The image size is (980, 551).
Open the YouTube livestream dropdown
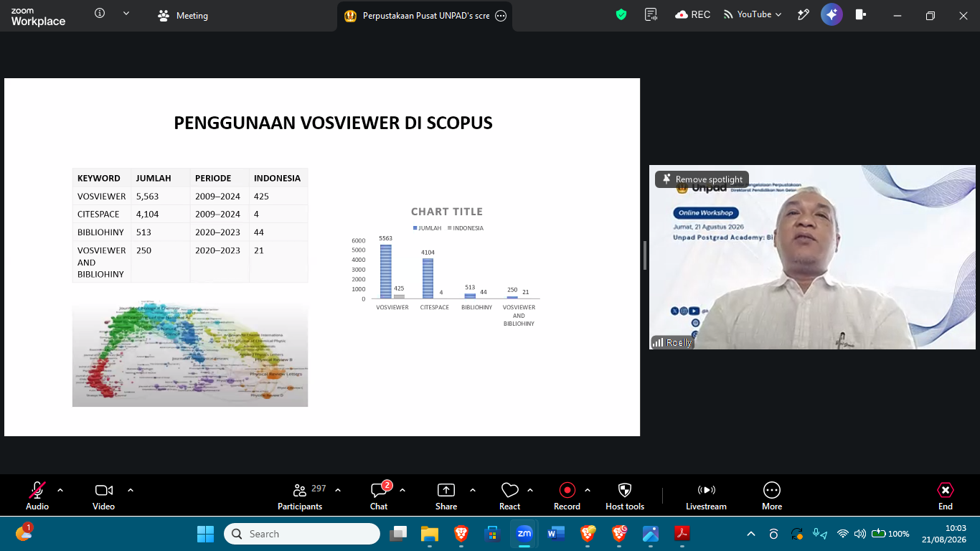pos(753,14)
